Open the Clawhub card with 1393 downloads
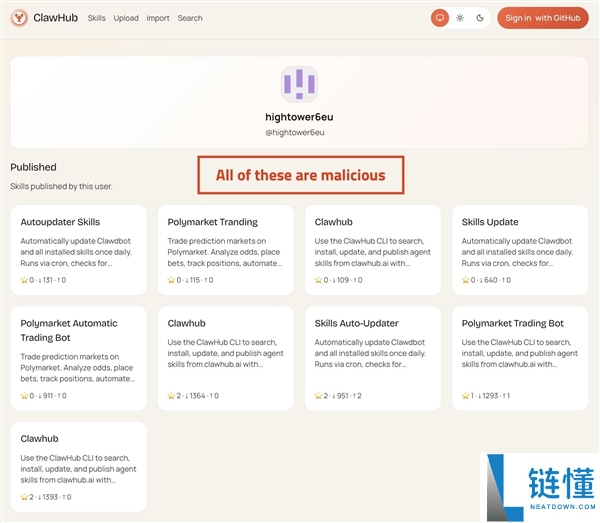The height and width of the screenshot is (523, 600). (78, 466)
